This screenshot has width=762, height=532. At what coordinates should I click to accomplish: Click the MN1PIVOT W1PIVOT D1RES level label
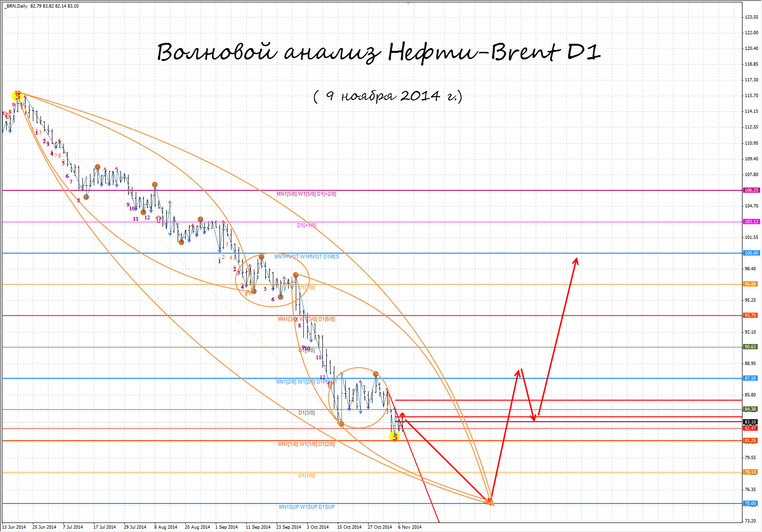point(307,257)
